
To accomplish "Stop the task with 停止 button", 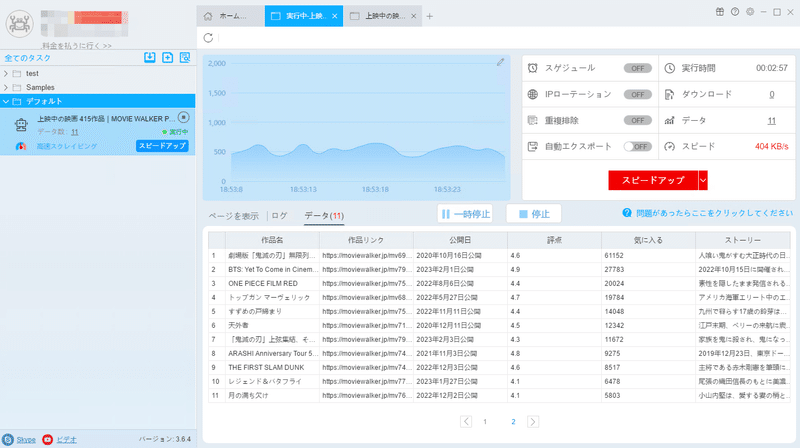I will [534, 214].
